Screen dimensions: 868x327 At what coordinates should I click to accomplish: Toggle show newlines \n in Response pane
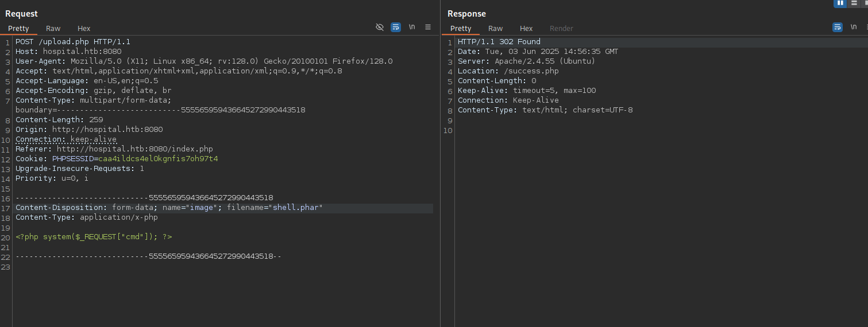coord(854,27)
